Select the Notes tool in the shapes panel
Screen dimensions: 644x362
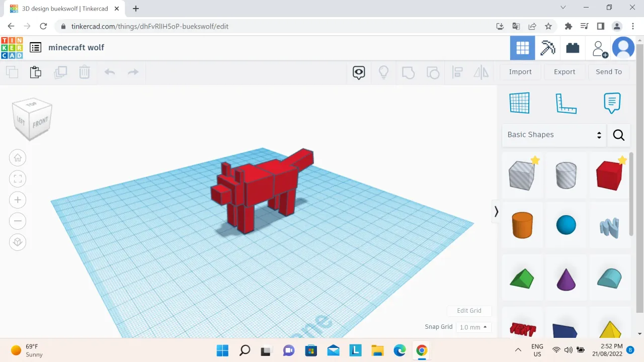(612, 103)
